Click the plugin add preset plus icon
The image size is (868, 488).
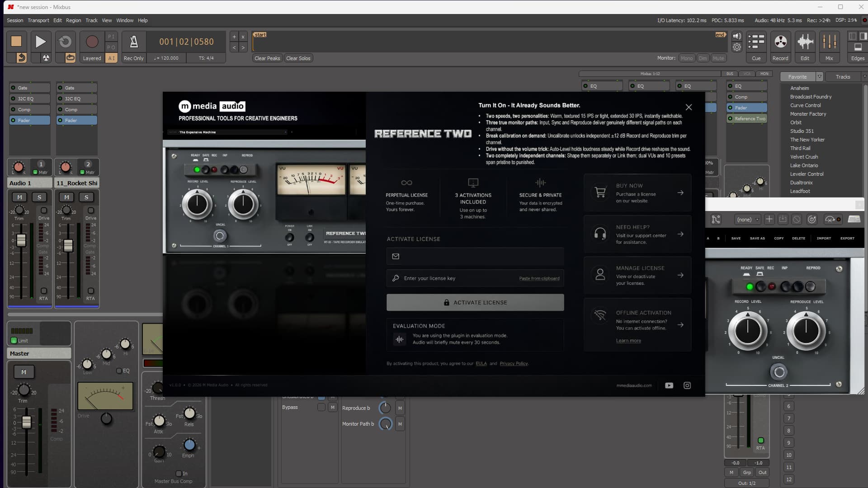click(x=769, y=219)
